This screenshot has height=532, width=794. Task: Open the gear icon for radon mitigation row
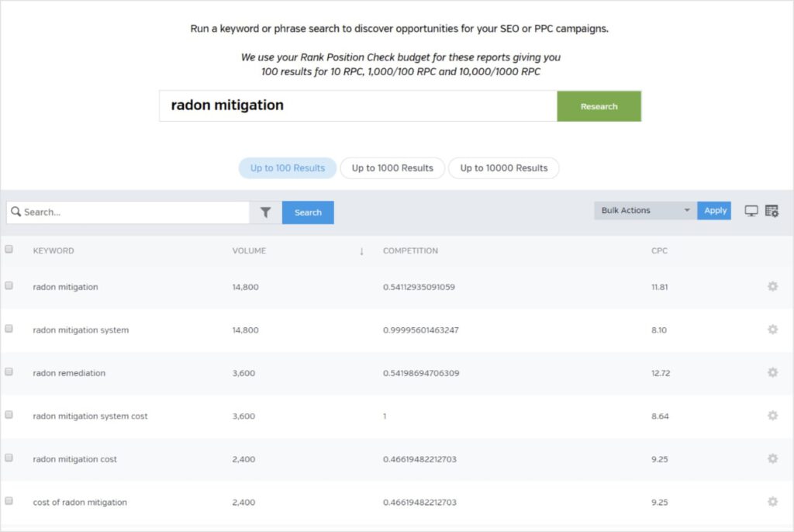click(x=772, y=286)
